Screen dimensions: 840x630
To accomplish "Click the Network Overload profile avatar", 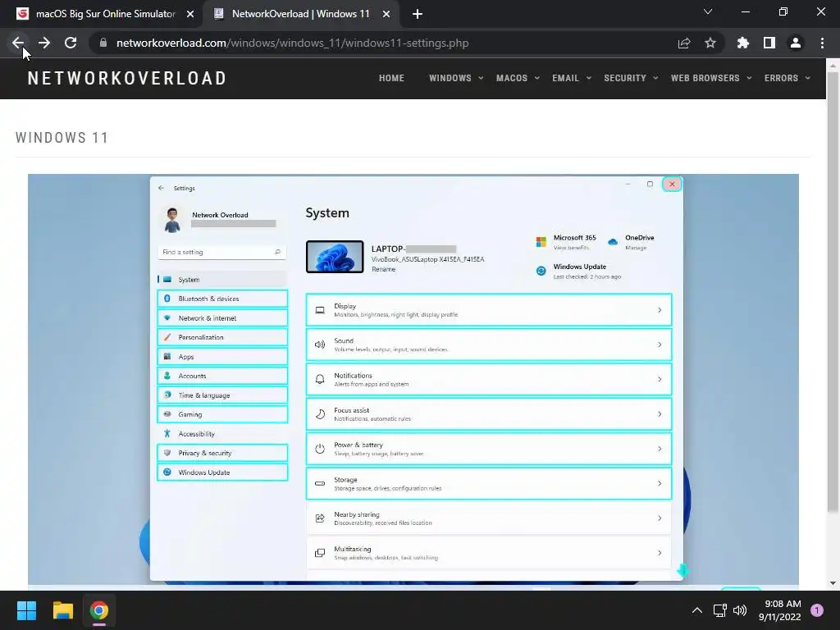I will click(x=172, y=220).
